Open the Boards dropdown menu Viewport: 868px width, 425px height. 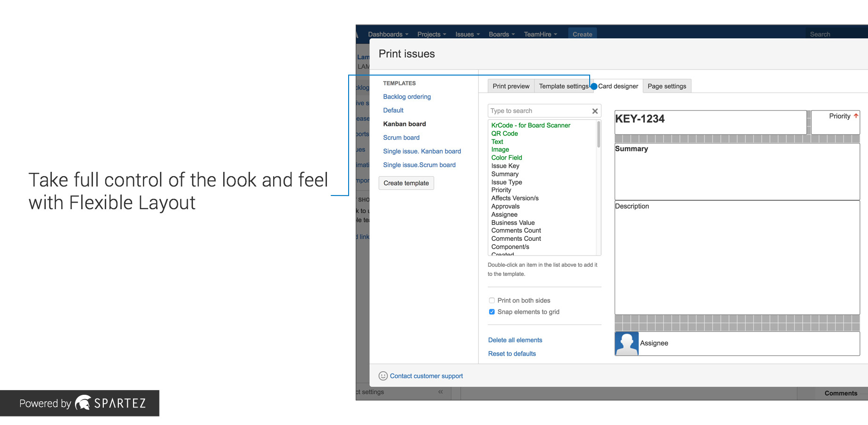[502, 34]
